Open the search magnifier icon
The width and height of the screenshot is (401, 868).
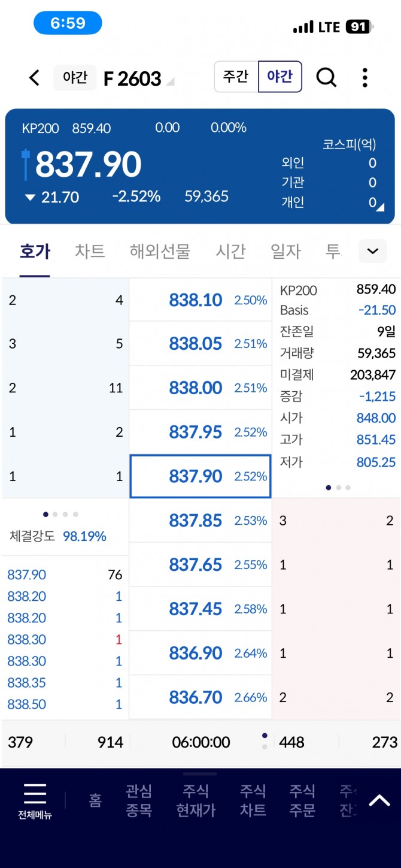326,77
